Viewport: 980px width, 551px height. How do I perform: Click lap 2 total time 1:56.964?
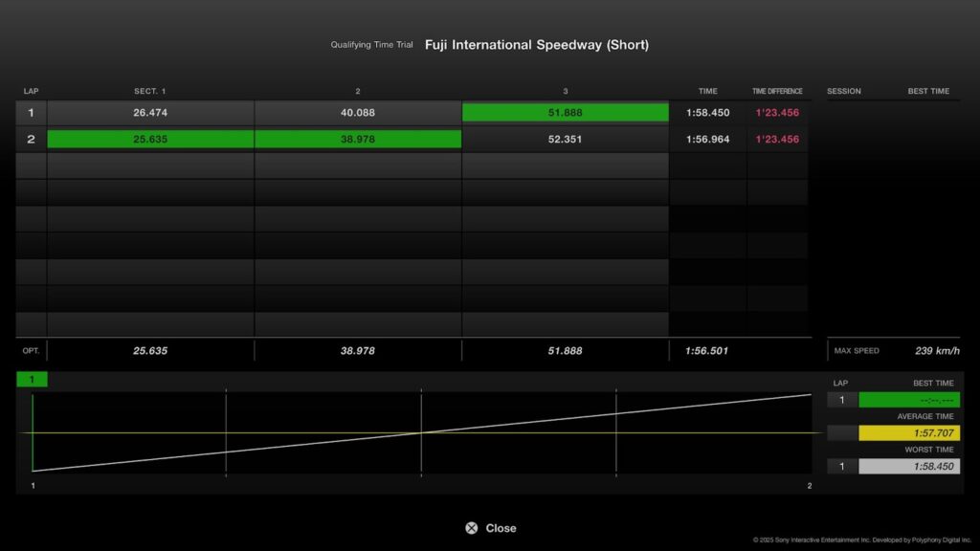click(x=707, y=140)
